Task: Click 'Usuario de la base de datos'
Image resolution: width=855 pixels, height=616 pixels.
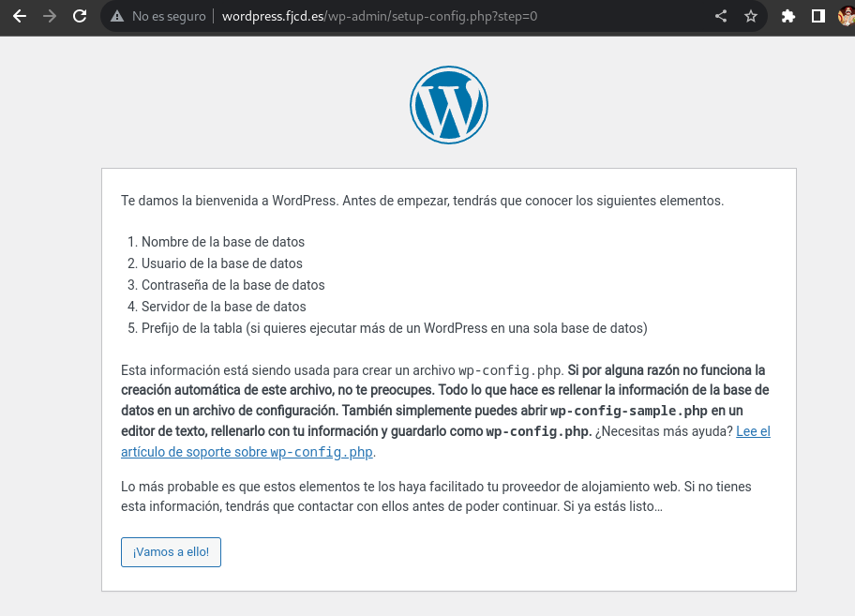Action: click(222, 263)
